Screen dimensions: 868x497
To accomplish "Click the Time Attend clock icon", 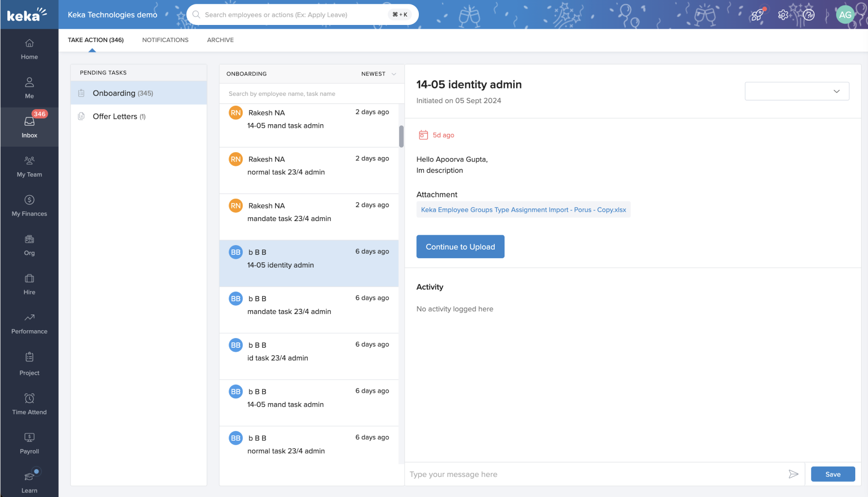I will tap(29, 399).
